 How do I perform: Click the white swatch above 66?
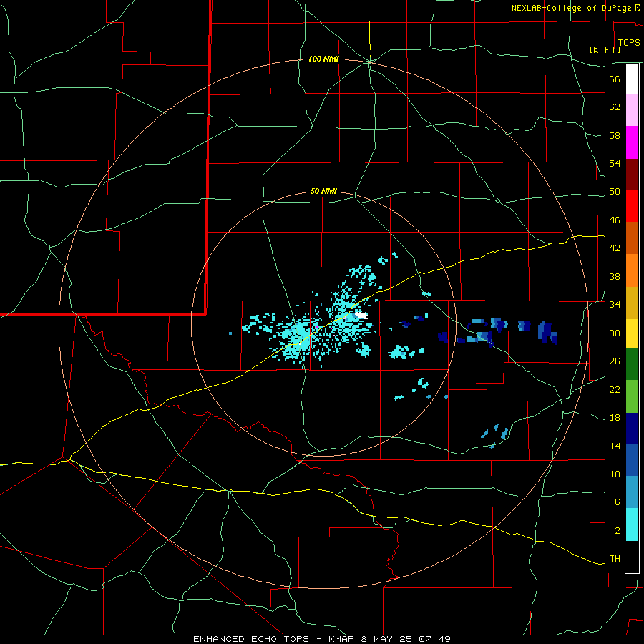[632, 79]
